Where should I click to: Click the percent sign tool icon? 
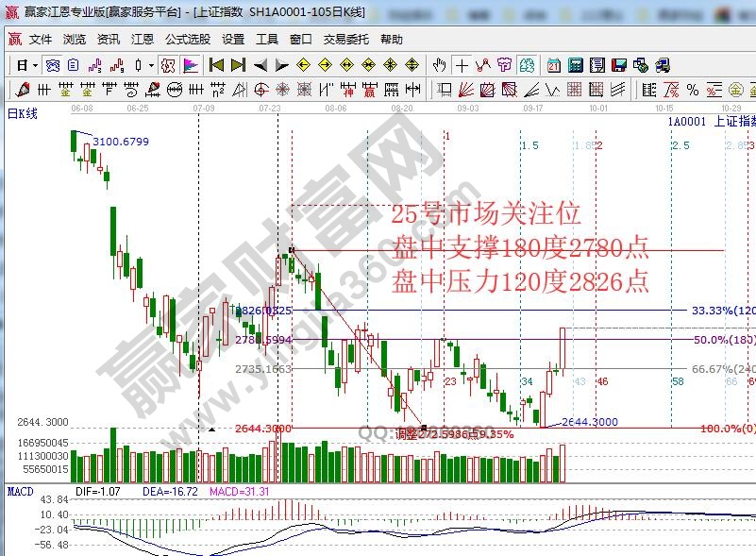pos(693,91)
